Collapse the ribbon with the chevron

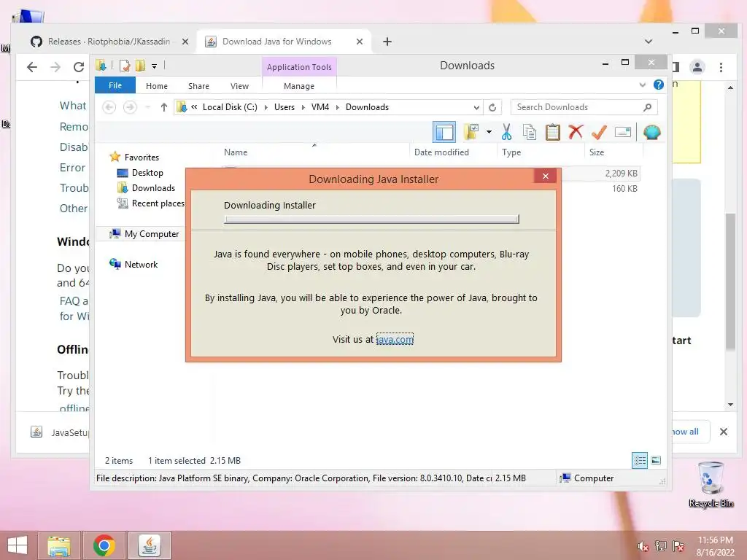(642, 85)
